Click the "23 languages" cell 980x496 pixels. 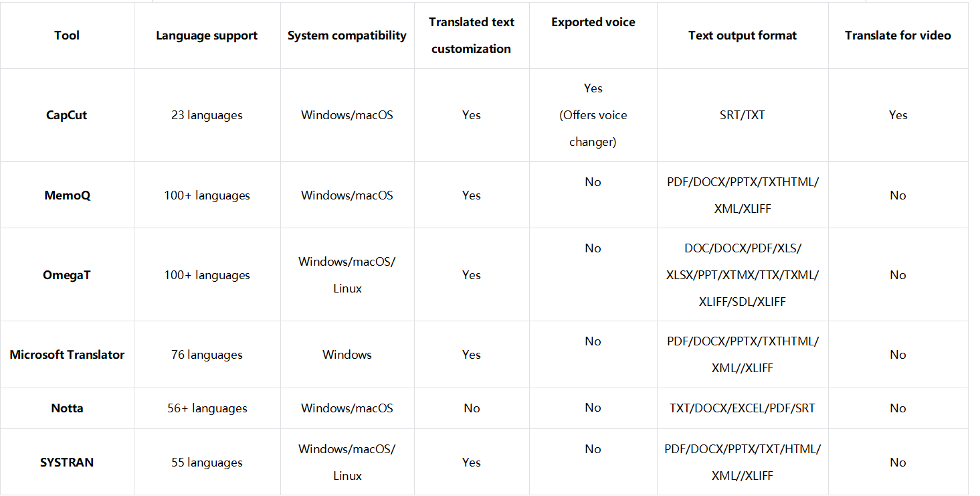[207, 115]
